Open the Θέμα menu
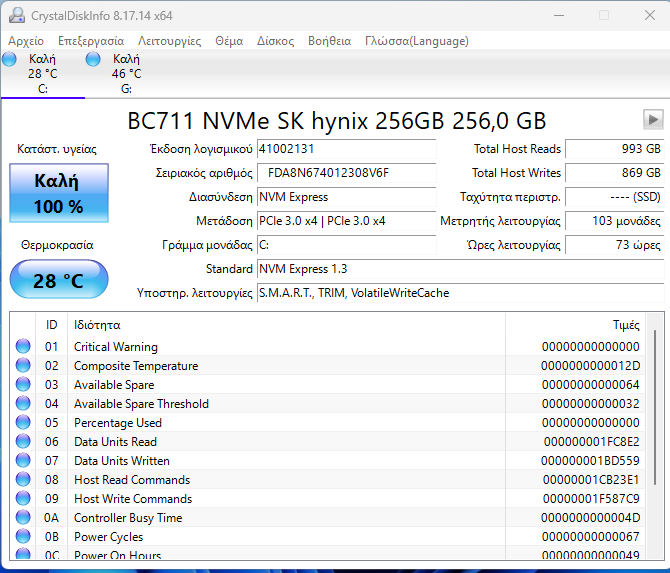The width and height of the screenshot is (670, 573). (x=229, y=41)
